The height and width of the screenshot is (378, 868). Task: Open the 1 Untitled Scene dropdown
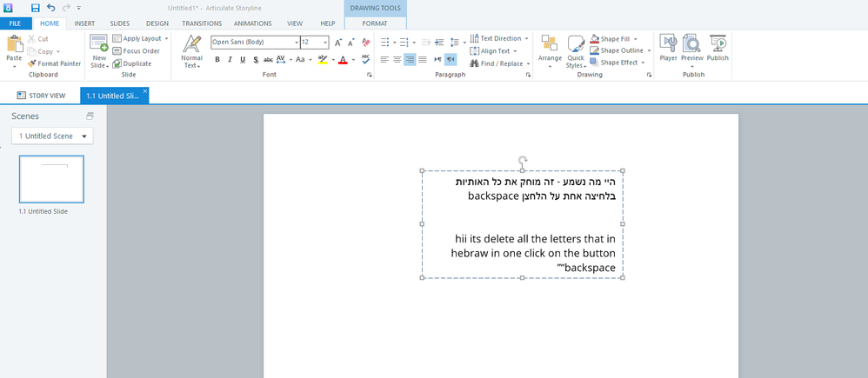pyautogui.click(x=52, y=136)
